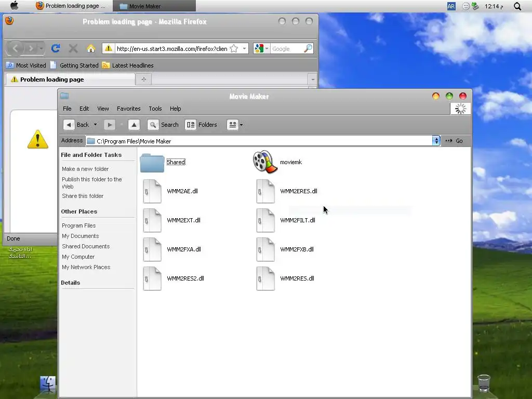Click the Address path field

259,141
